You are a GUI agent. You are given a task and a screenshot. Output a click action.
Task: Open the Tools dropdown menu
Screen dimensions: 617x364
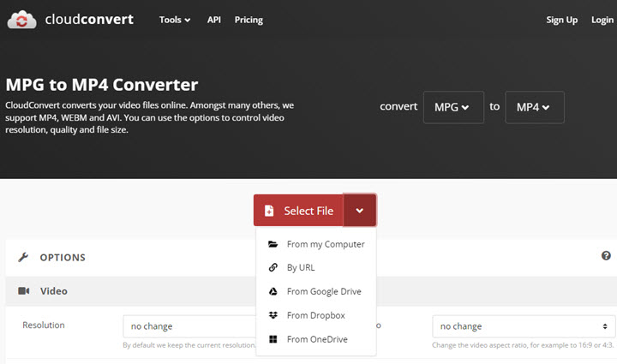click(x=175, y=20)
